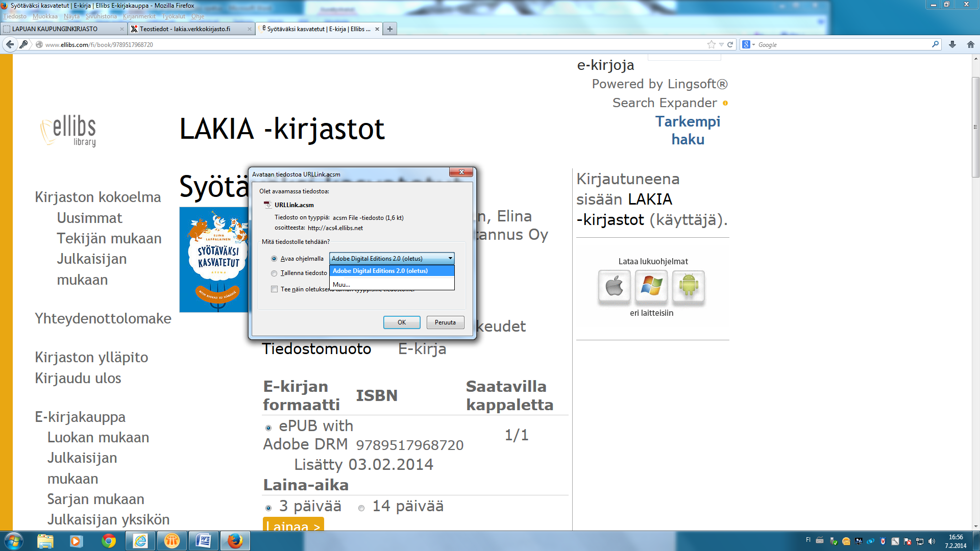
Task: Click the key icon beside the address bar
Action: (x=23, y=44)
